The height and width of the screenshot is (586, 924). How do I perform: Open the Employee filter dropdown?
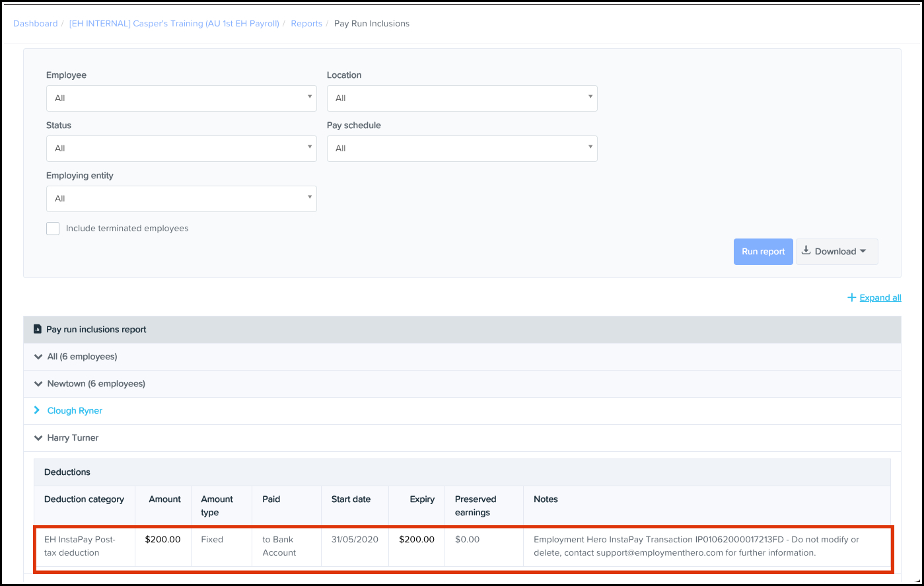click(x=181, y=98)
